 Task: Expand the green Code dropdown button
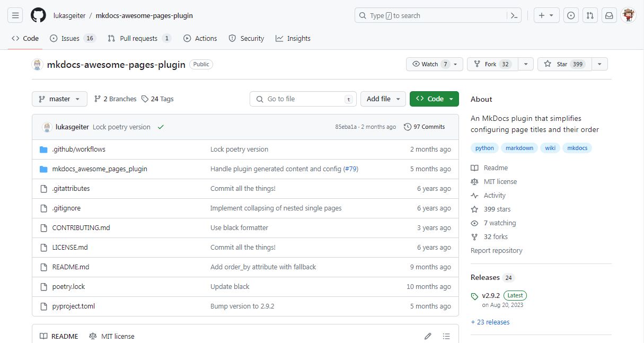tap(434, 99)
